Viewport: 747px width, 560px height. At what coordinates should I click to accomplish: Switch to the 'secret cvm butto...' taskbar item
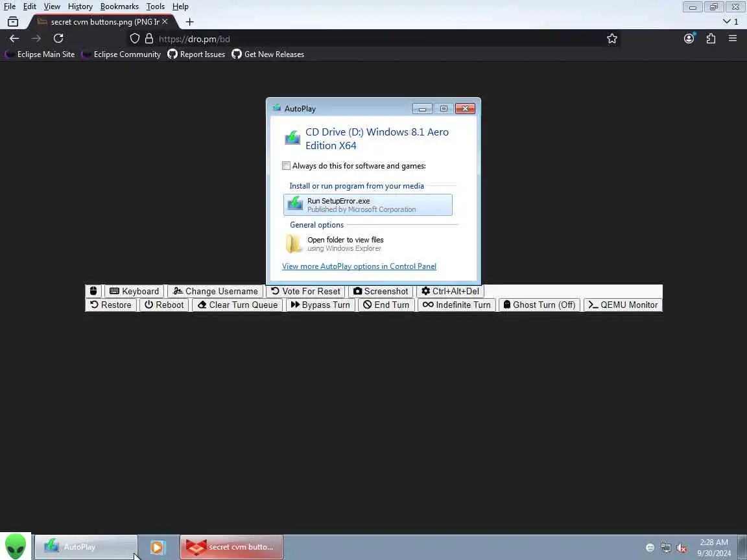[x=231, y=547]
